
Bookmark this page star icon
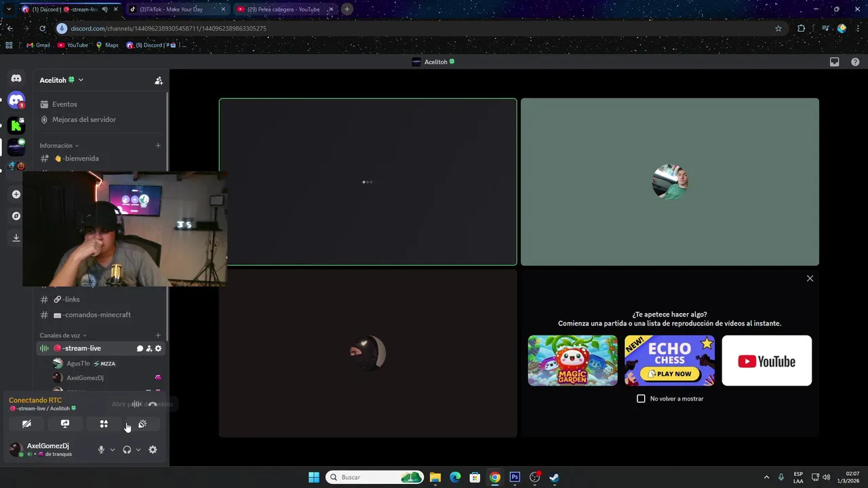[x=778, y=28]
